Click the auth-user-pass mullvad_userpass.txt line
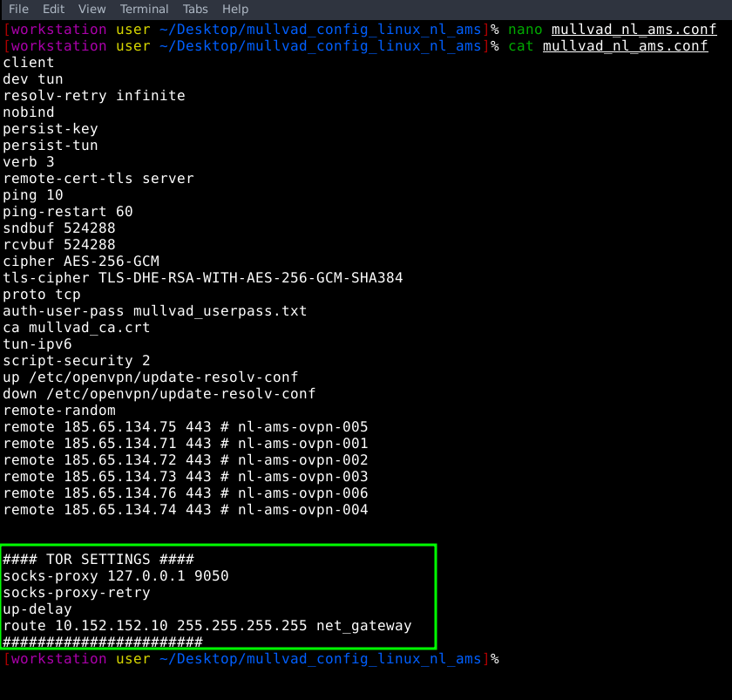Image resolution: width=732 pixels, height=700 pixels. click(x=155, y=311)
